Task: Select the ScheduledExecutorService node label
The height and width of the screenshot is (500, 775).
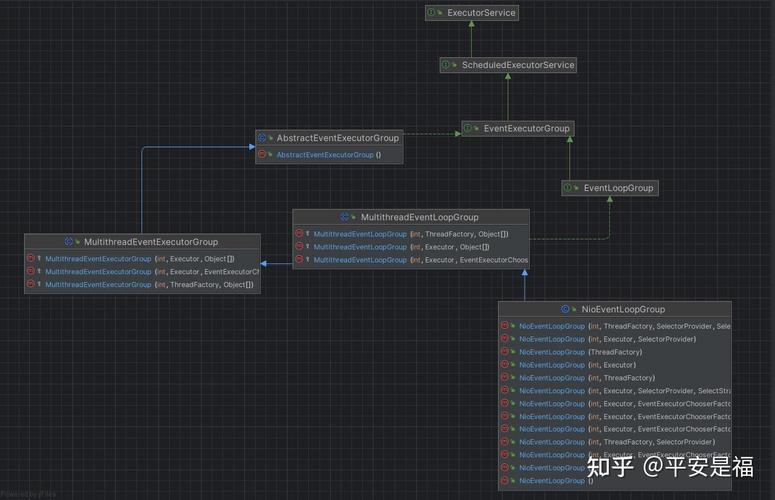Action: point(518,65)
